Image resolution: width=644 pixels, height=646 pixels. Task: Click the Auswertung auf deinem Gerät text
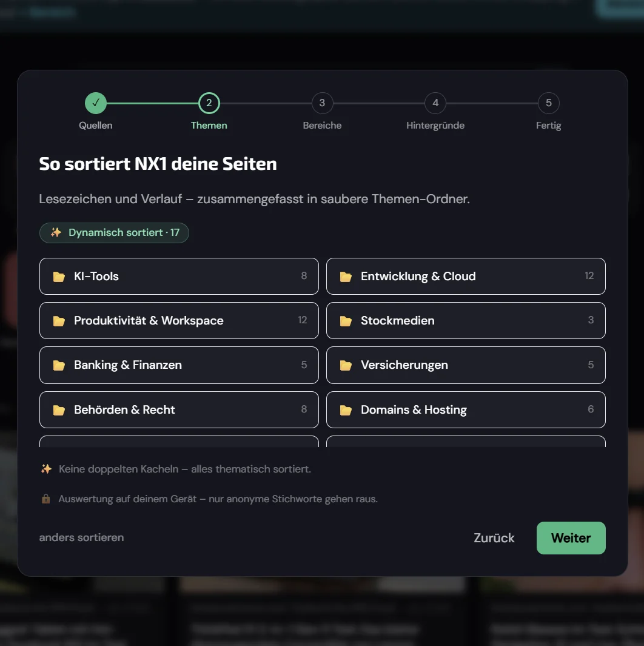click(x=218, y=499)
